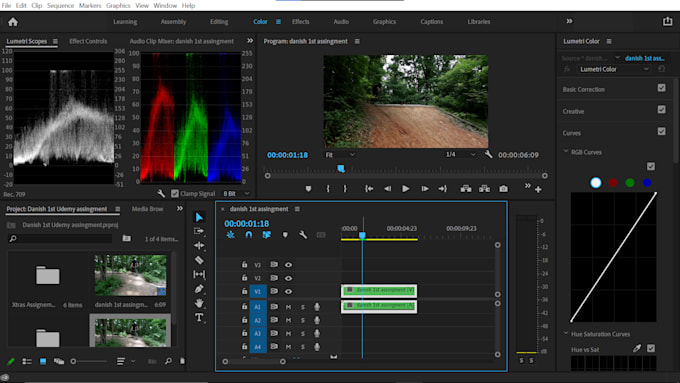Click Export Frame camera icon
Image resolution: width=680 pixels, height=383 pixels.
(503, 189)
